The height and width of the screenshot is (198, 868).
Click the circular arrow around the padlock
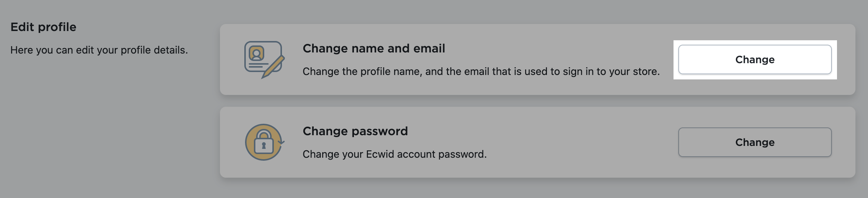coord(281,142)
